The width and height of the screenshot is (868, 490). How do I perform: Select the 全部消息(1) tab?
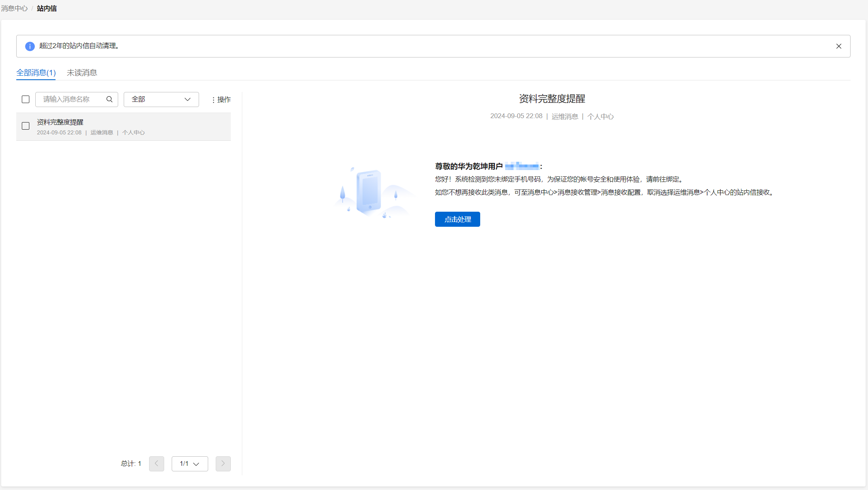(x=36, y=73)
